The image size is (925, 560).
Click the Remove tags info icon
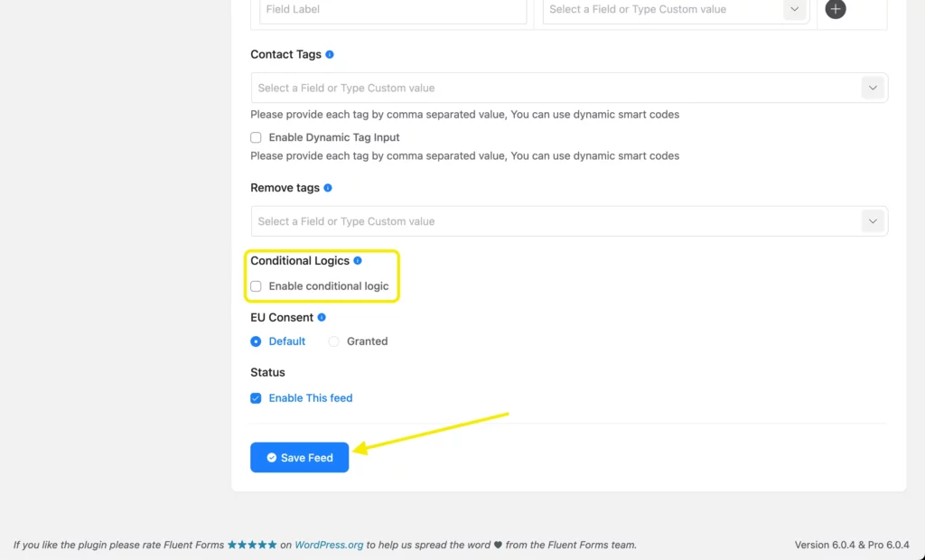(x=328, y=188)
